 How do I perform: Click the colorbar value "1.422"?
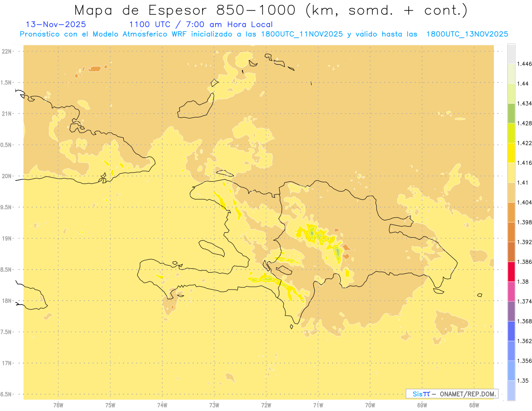(x=524, y=143)
